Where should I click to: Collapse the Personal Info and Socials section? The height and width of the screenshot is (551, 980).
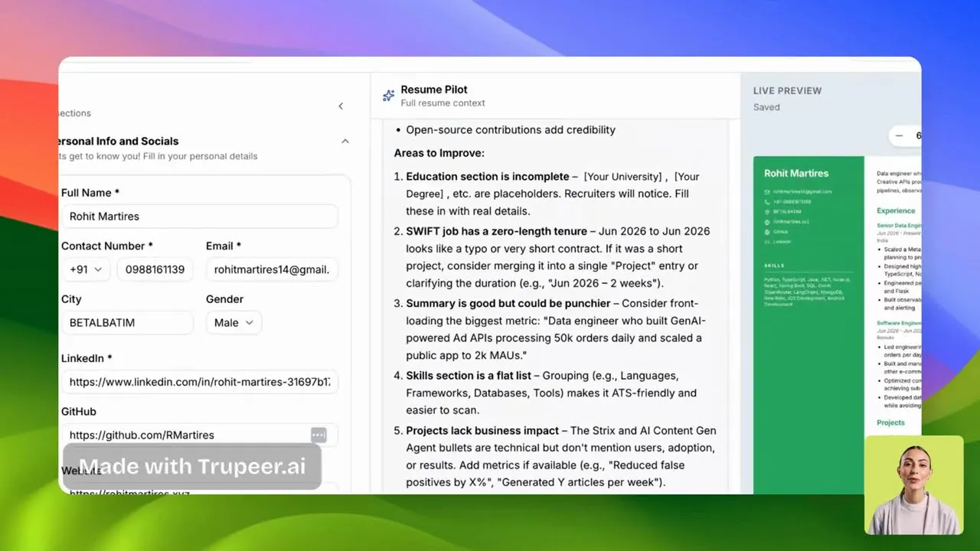click(345, 141)
